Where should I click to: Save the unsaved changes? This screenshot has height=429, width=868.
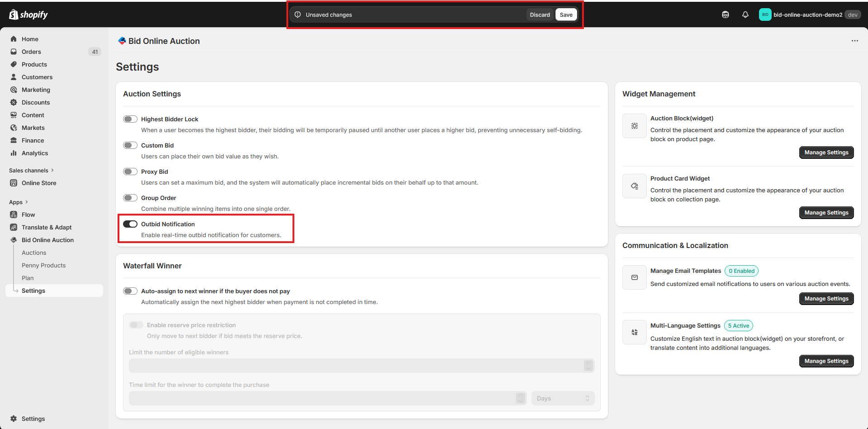tap(566, 14)
